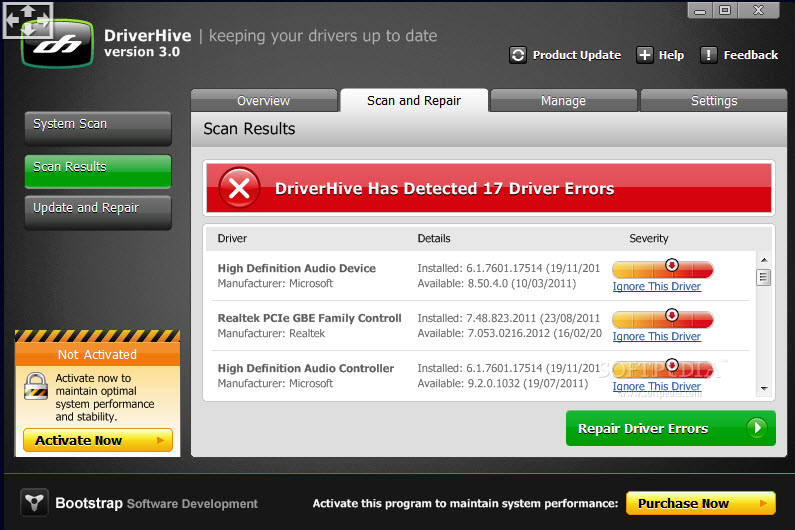Click the Severity column header
The width and height of the screenshot is (795, 530).
point(649,238)
